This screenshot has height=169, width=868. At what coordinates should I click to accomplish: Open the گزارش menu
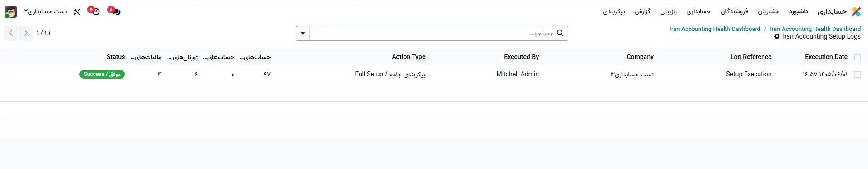tap(642, 11)
